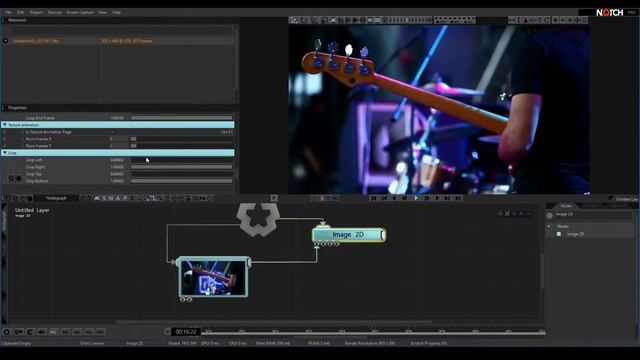Click the first viewport toolbar icon

pyautogui.click(x=294, y=20)
